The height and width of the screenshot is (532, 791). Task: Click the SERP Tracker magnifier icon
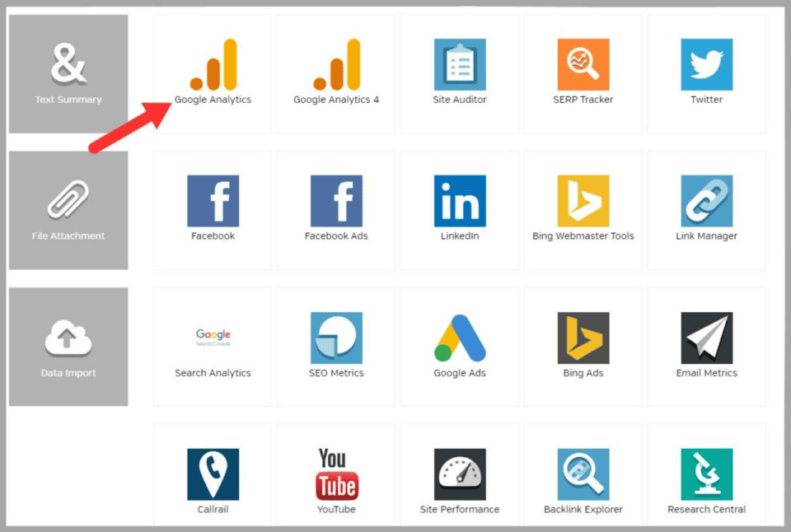(583, 64)
